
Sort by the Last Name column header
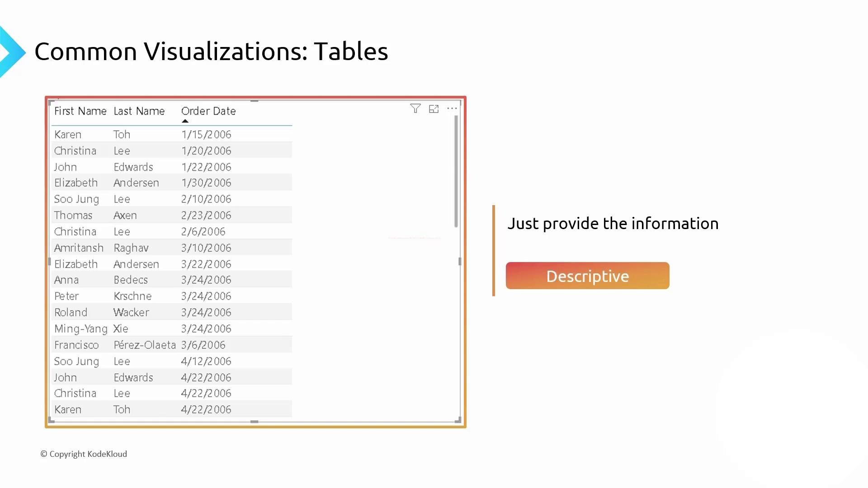[x=139, y=111]
